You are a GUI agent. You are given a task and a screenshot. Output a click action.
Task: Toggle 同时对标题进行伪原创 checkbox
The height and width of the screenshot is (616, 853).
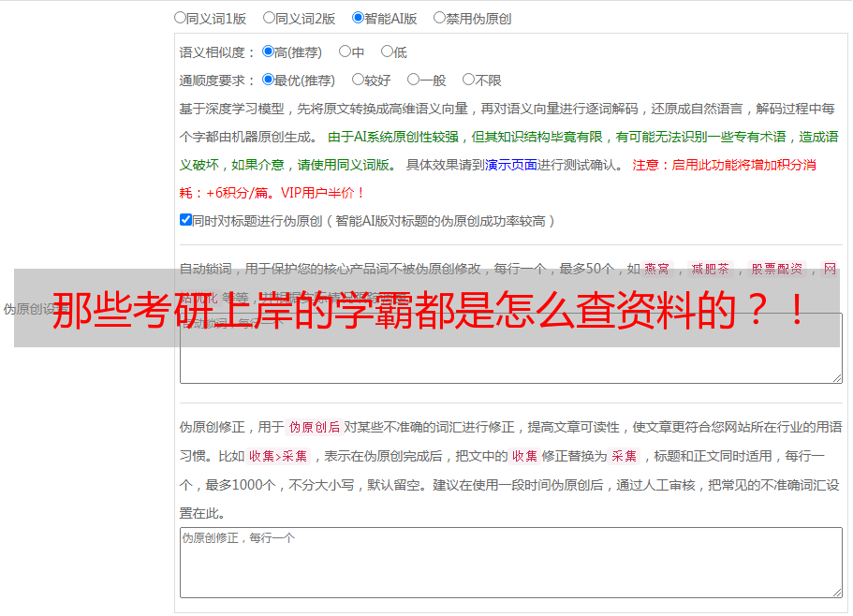(x=185, y=220)
